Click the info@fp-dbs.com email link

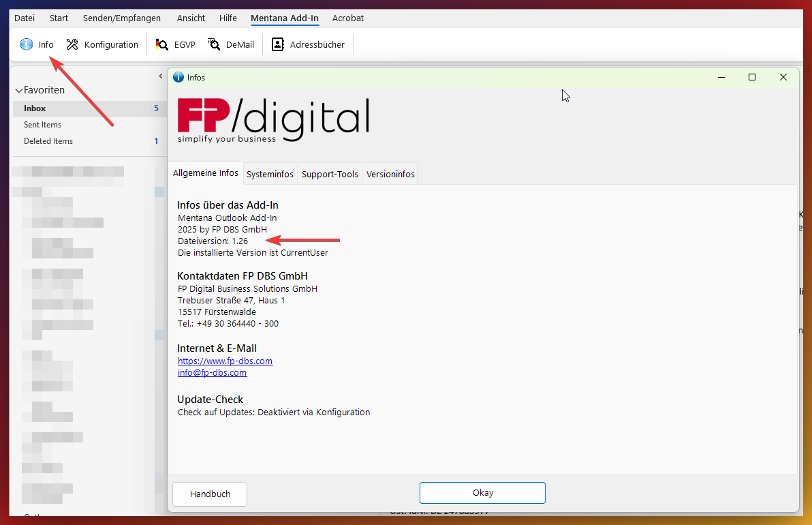click(213, 373)
